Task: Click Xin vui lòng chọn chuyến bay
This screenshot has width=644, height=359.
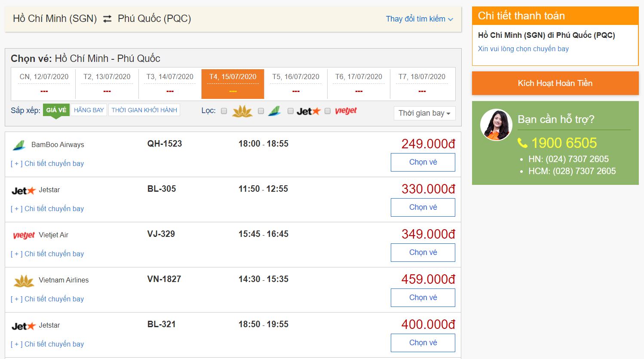Action: (523, 49)
